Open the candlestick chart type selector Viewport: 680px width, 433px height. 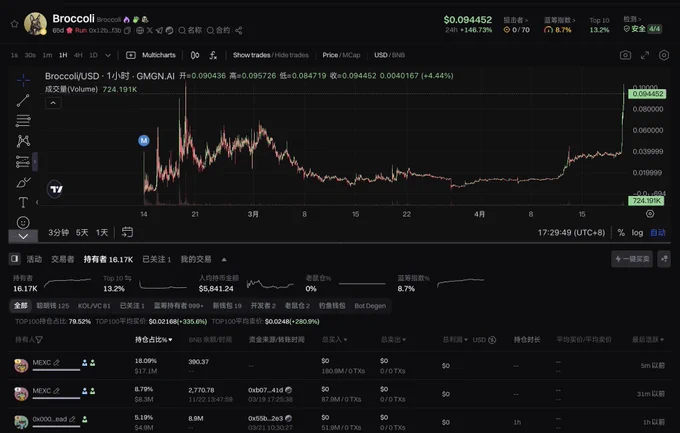pos(195,55)
